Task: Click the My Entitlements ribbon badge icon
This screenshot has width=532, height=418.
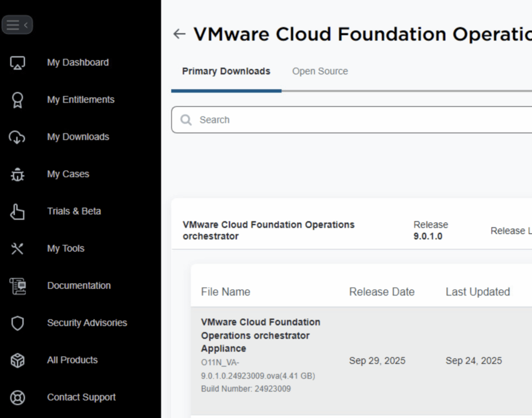Action: pyautogui.click(x=18, y=100)
